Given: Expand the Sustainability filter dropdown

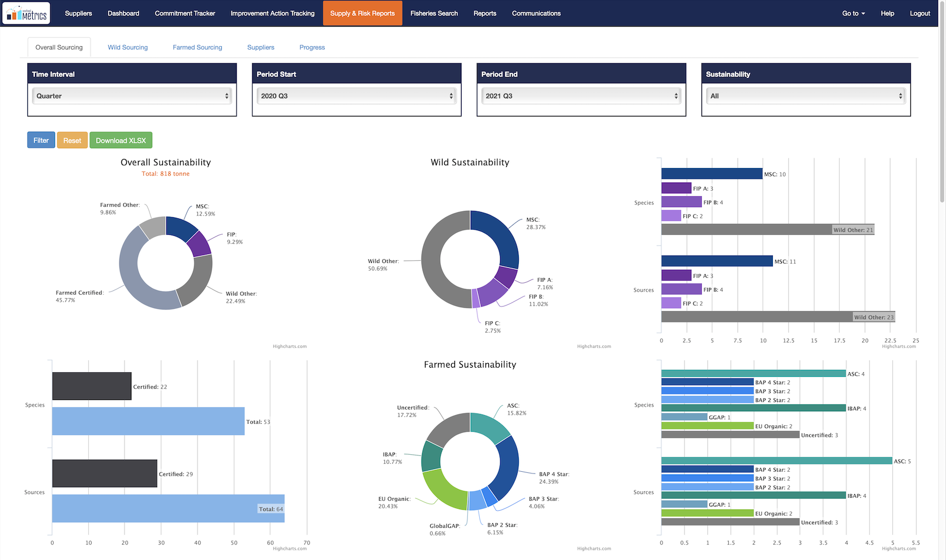Looking at the screenshot, I should click(806, 96).
